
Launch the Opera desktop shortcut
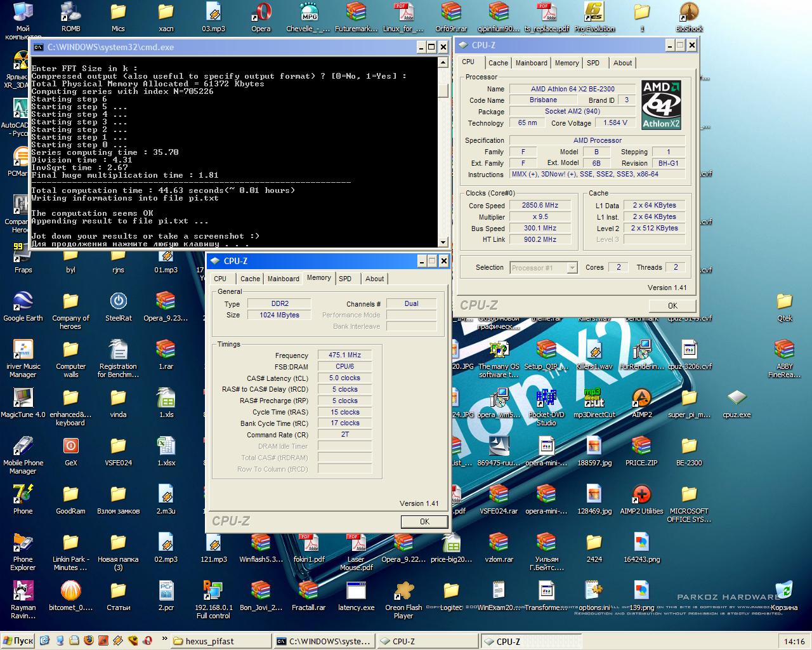[x=261, y=17]
